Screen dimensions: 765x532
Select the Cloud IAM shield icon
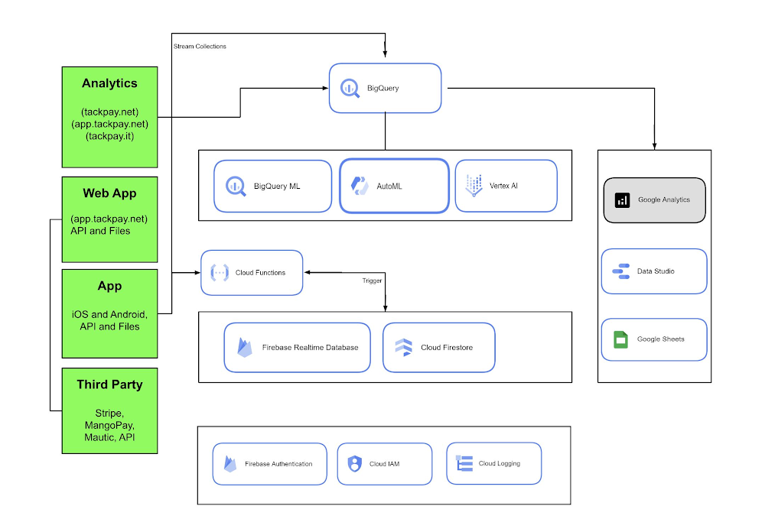click(355, 464)
